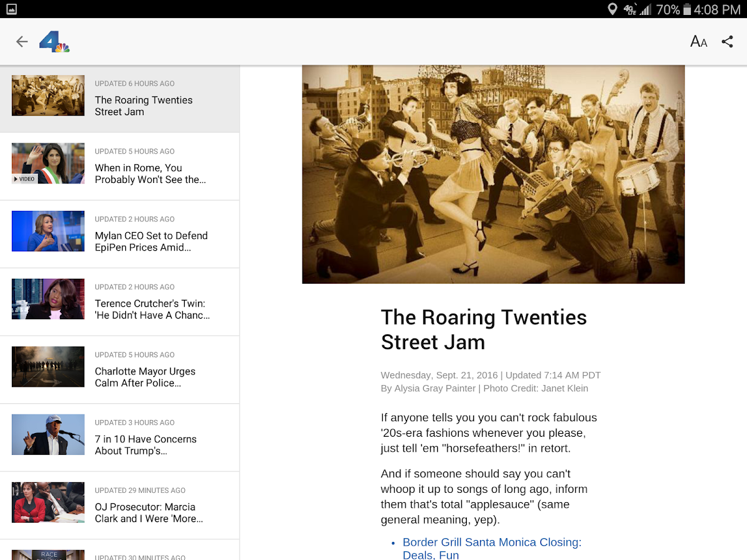Image resolution: width=747 pixels, height=560 pixels.
Task: Tap the VIDEO badge on Rome story
Action: [25, 179]
